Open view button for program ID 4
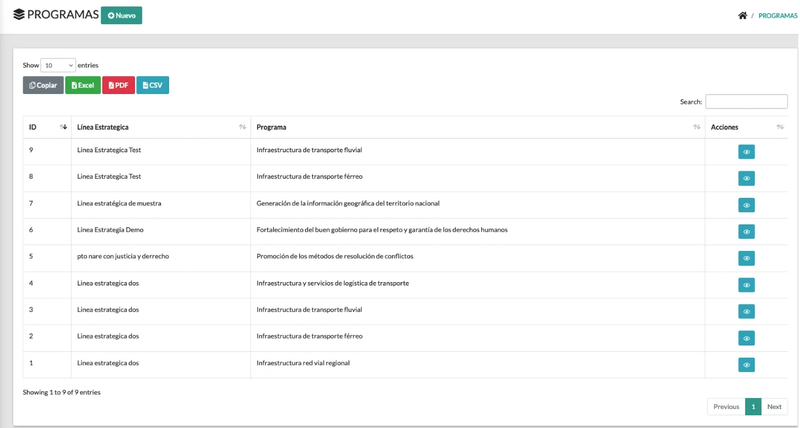 (x=746, y=285)
